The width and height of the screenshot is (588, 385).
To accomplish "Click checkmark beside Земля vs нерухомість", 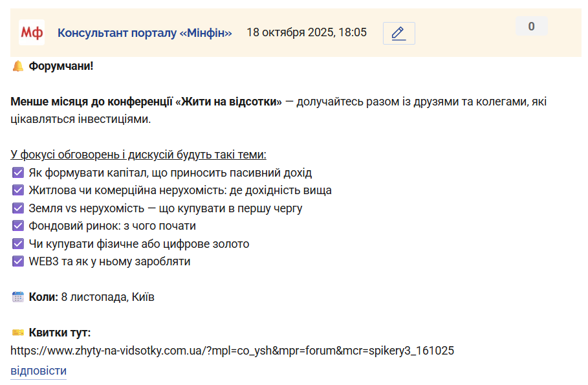I will point(17,208).
